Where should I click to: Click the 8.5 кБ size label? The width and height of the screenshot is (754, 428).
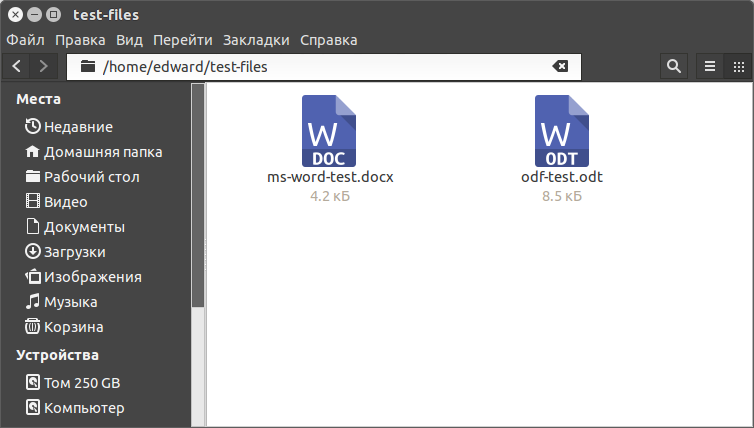pyautogui.click(x=562, y=196)
